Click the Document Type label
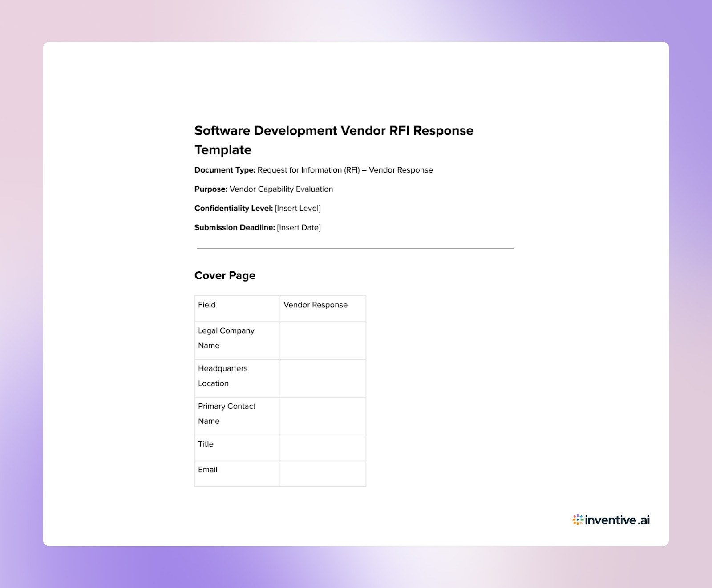The image size is (712, 588). [x=225, y=170]
